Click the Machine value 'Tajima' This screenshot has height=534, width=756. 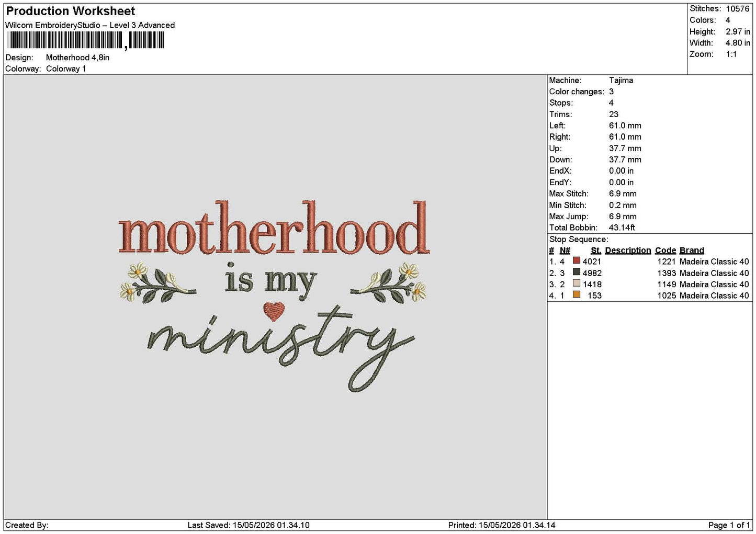621,80
